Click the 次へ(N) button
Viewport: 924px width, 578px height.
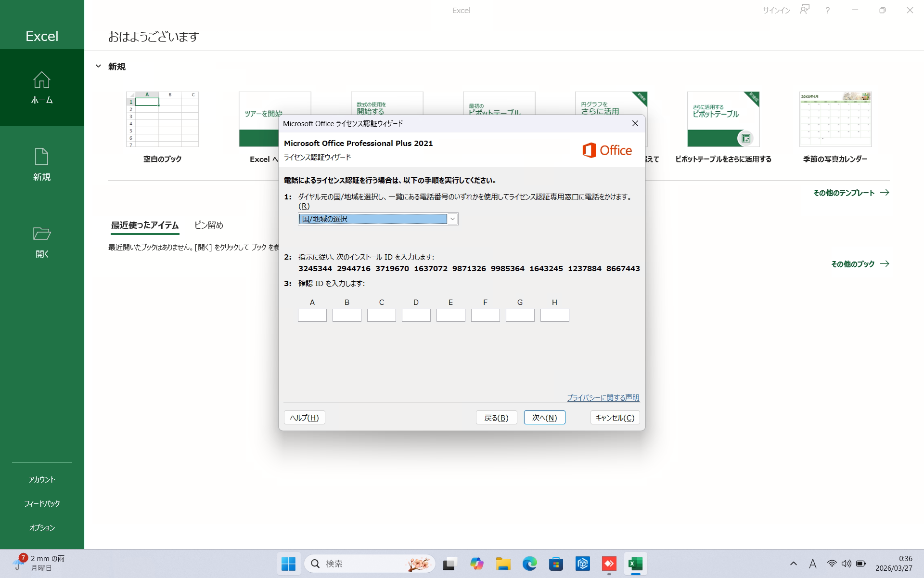tap(544, 418)
